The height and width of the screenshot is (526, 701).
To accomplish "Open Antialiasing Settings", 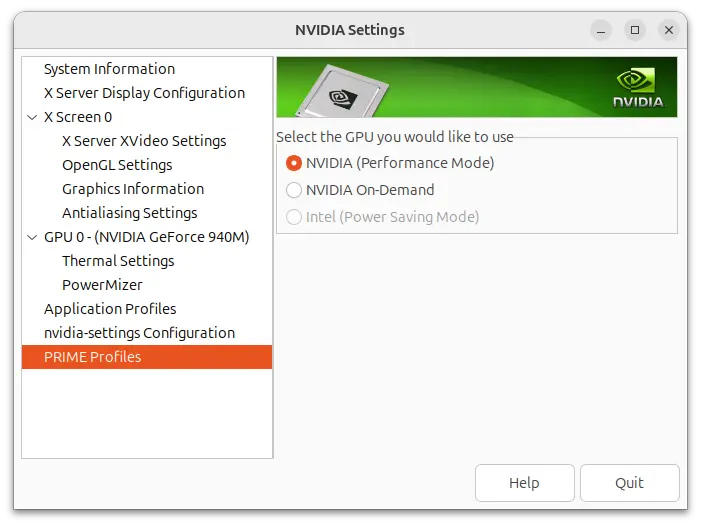I will (x=130, y=213).
